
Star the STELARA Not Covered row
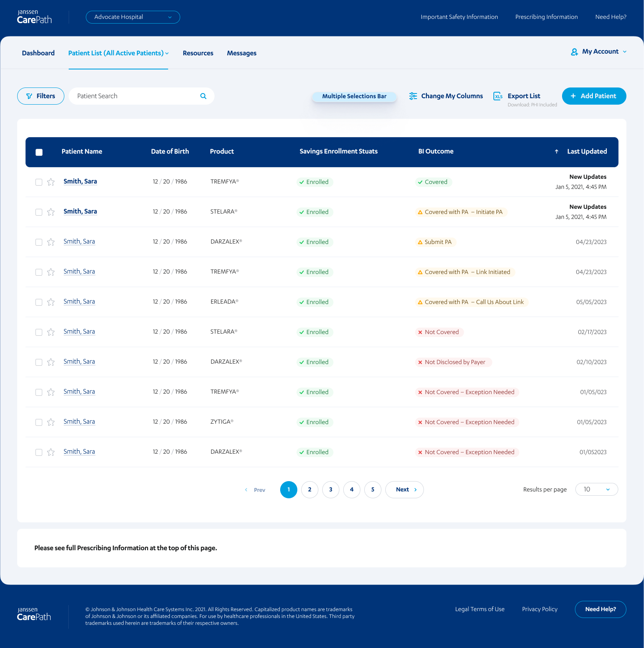pyautogui.click(x=51, y=332)
